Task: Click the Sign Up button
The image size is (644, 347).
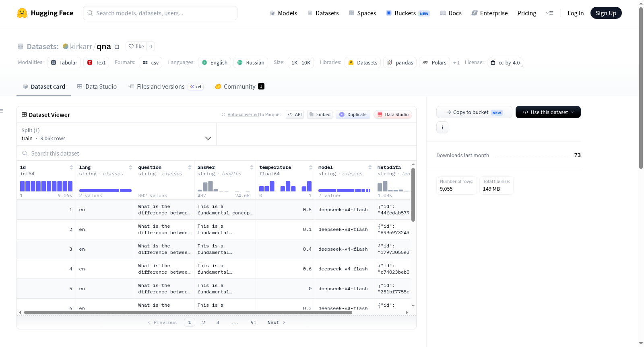Action: 606,13
